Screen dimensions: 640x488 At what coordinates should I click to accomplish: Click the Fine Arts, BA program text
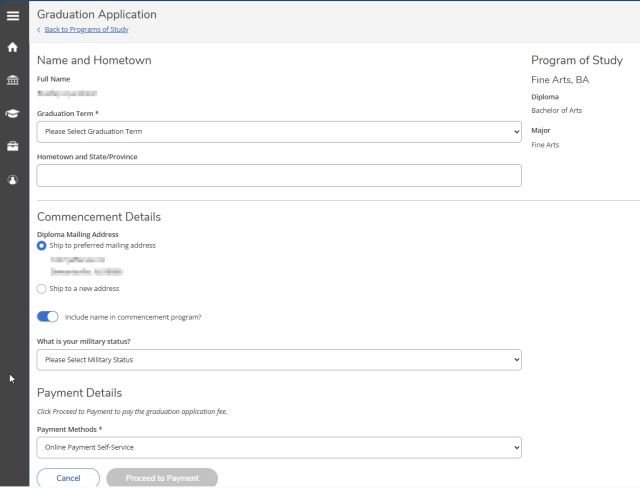pyautogui.click(x=560, y=80)
